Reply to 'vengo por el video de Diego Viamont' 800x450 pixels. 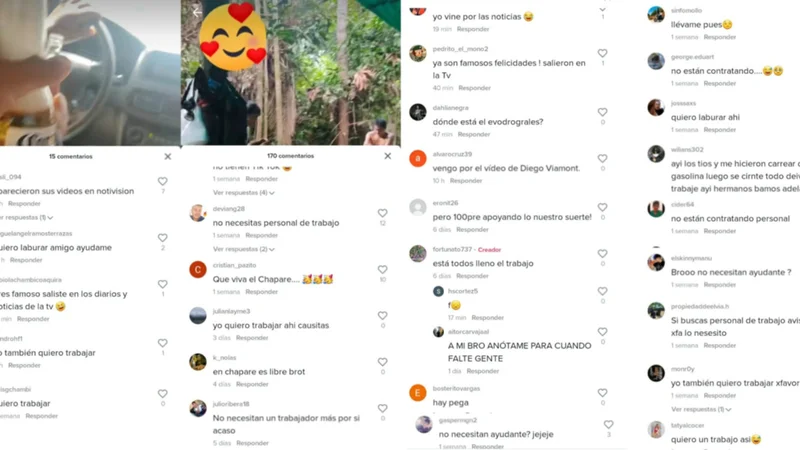tap(466, 181)
